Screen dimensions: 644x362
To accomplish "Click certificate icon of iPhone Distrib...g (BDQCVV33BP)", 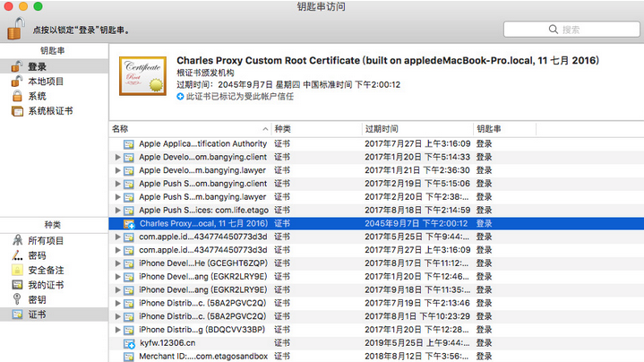I will tap(129, 330).
